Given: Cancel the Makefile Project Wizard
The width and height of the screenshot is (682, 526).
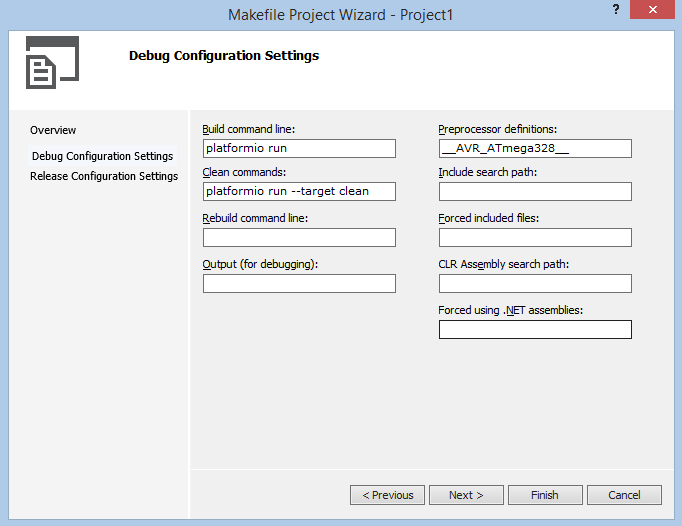Looking at the screenshot, I should pos(624,495).
